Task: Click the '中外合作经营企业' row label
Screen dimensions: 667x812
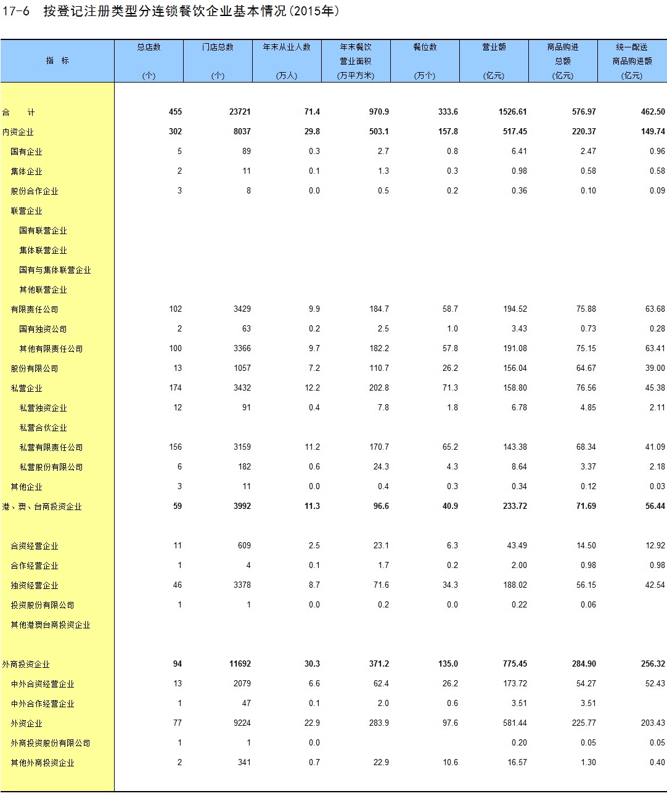Action: coord(43,704)
